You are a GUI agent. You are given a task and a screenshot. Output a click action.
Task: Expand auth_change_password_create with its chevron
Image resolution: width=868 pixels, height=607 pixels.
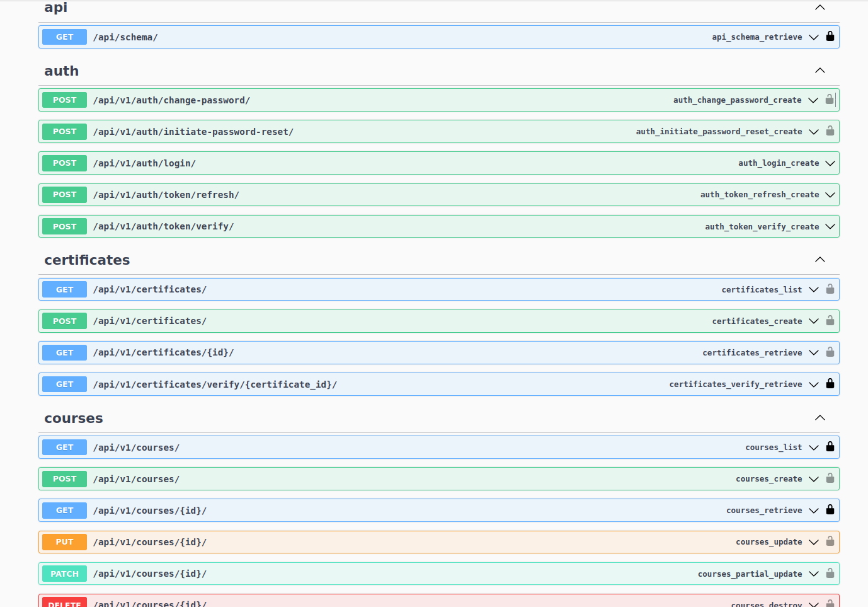point(813,100)
